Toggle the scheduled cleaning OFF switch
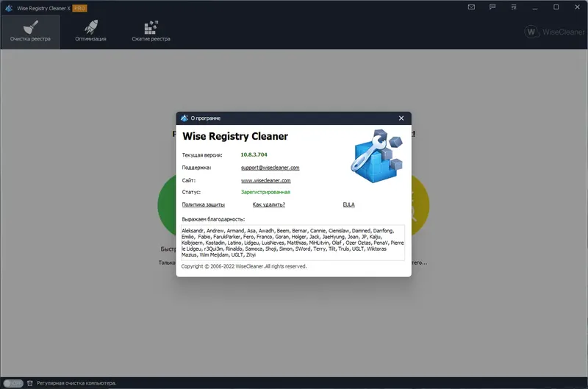588x389 pixels. coord(13,383)
